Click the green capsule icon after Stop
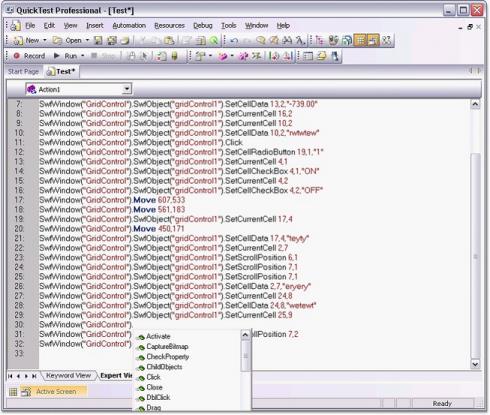Screen dimensions: 490x415 [x=174, y=56]
